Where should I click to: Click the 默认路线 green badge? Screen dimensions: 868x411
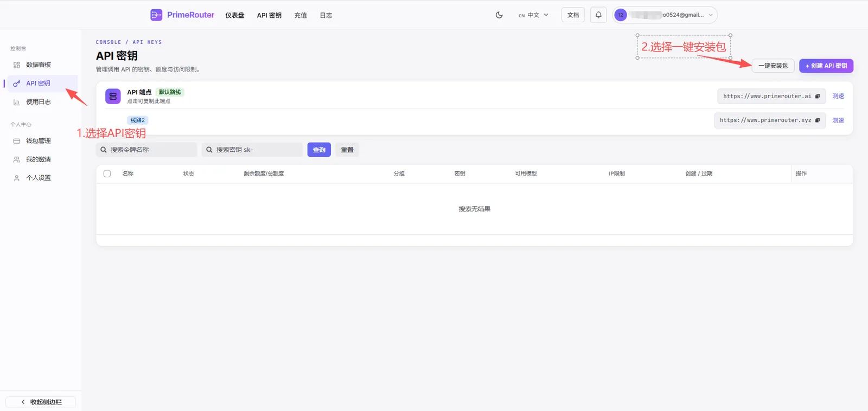170,92
